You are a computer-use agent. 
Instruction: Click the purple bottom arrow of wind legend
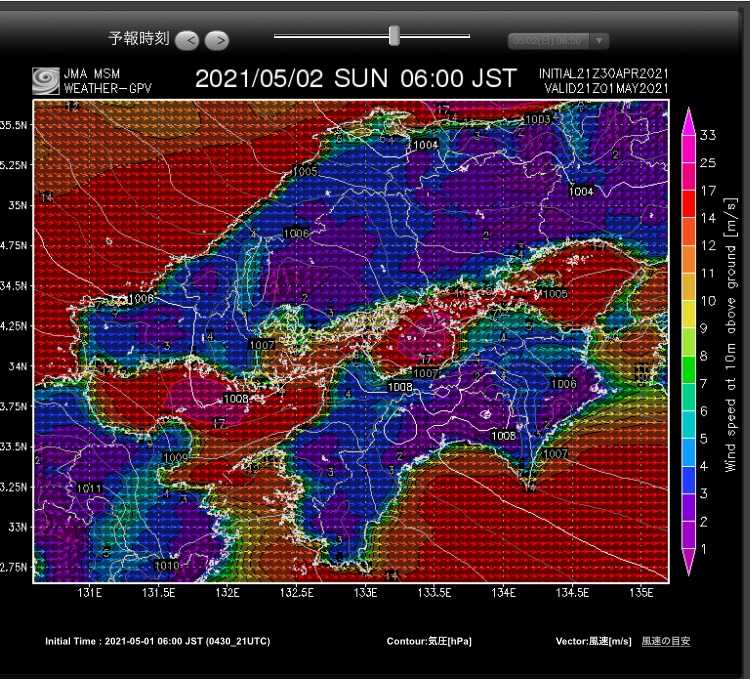[689, 565]
